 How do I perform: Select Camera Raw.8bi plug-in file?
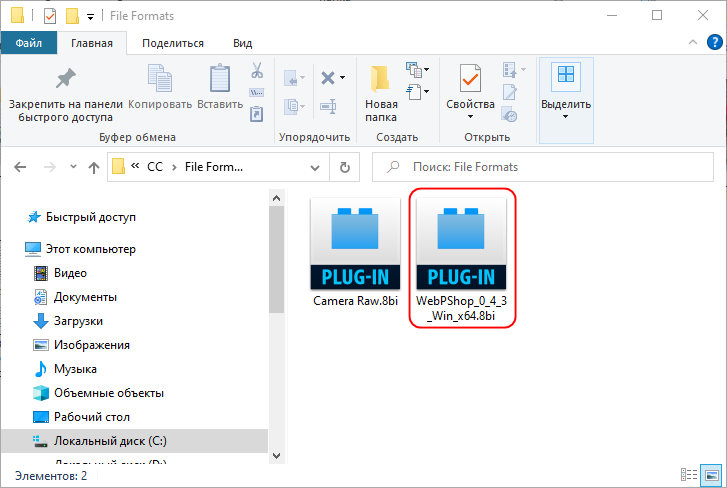(355, 253)
